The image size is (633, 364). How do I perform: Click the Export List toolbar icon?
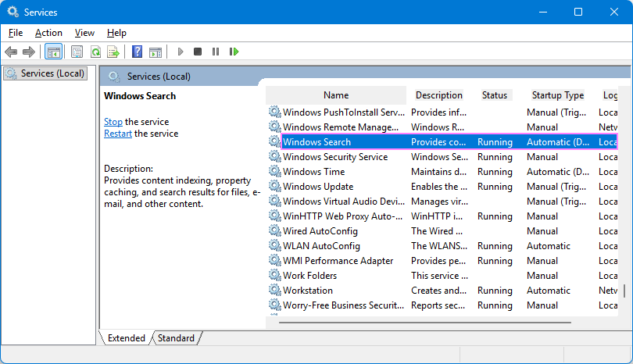coord(113,52)
